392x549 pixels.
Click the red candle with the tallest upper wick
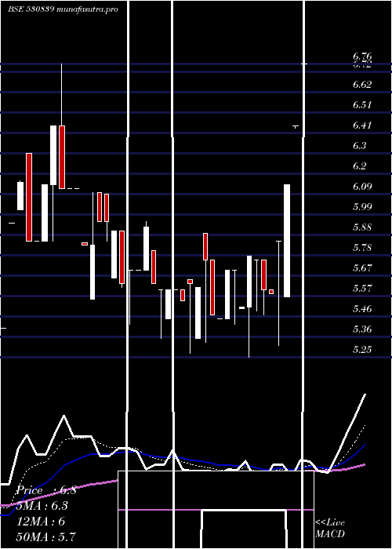[x=62, y=157]
